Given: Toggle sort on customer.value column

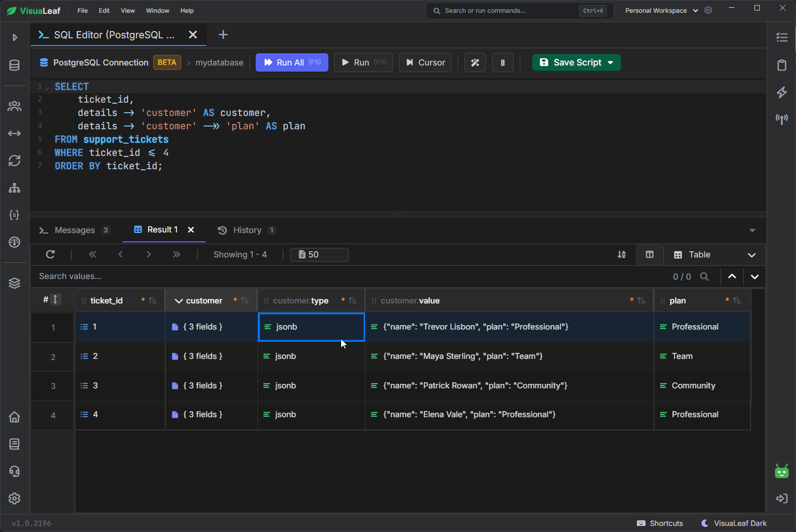Looking at the screenshot, I should tap(641, 301).
